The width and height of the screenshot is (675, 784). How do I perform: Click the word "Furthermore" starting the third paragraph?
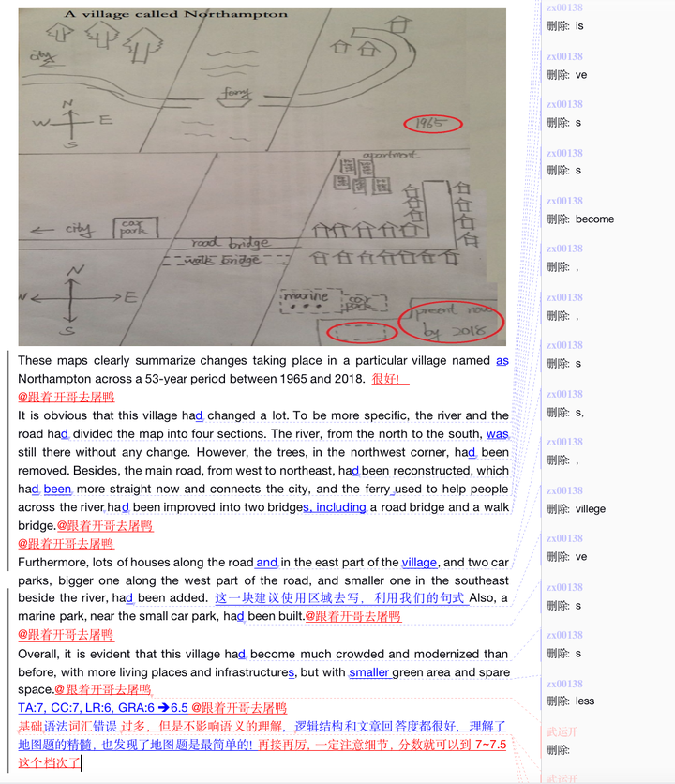(x=52, y=563)
